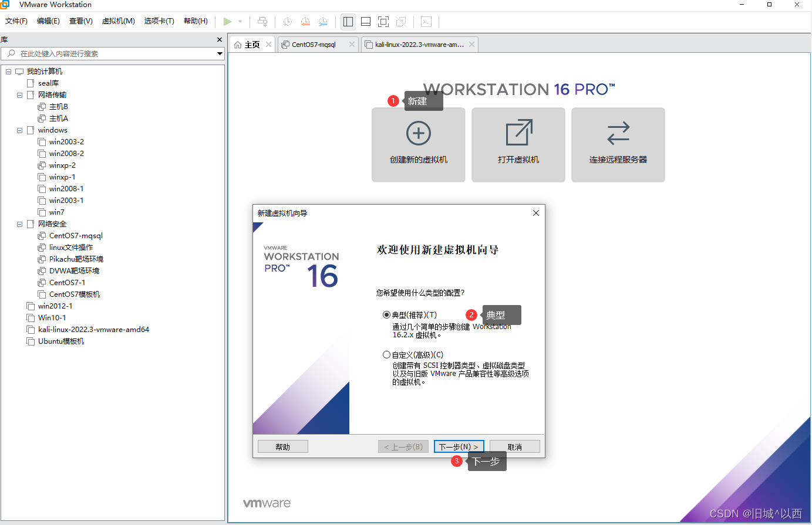Select win2008-1 in the library tree
This screenshot has height=525, width=812.
[66, 189]
